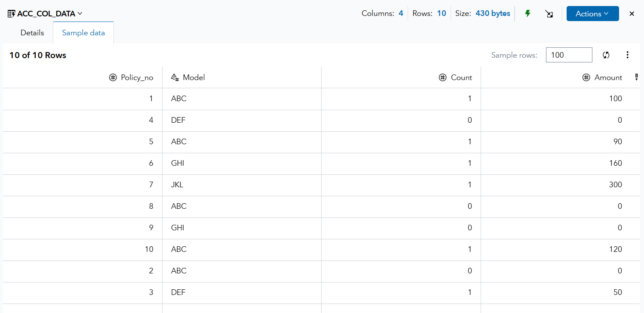Click inside the Sample rows input field

[x=568, y=55]
